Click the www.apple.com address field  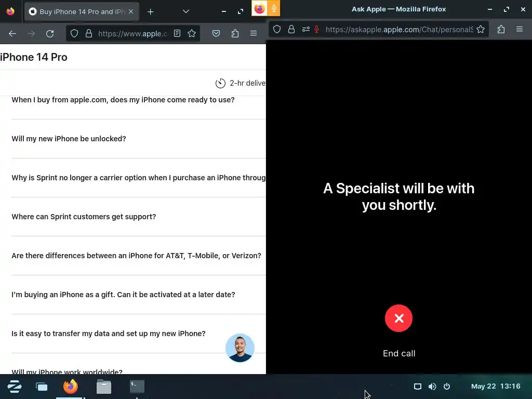tap(132, 34)
